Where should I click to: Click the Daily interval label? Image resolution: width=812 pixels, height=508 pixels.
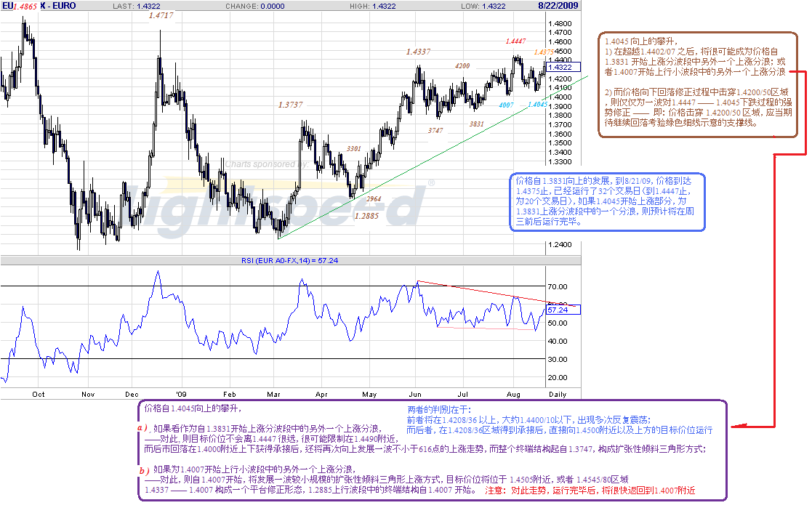tap(558, 395)
